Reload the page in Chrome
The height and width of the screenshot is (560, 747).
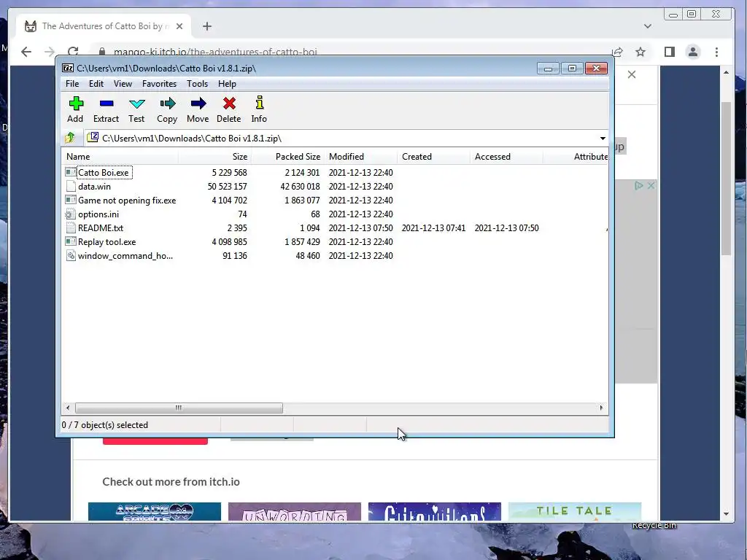[x=73, y=52]
